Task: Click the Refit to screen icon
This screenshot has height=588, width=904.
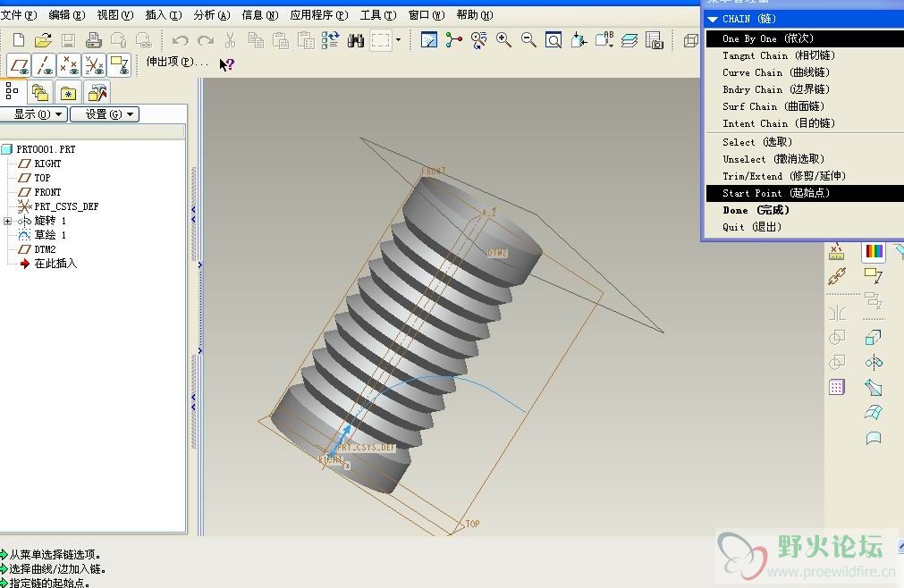Action: (x=553, y=39)
